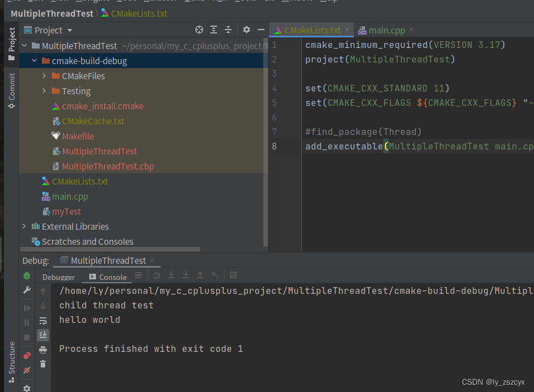This screenshot has width=534, height=392.
Task: Open the Evaluate Expression calculator icon
Action: 233,275
